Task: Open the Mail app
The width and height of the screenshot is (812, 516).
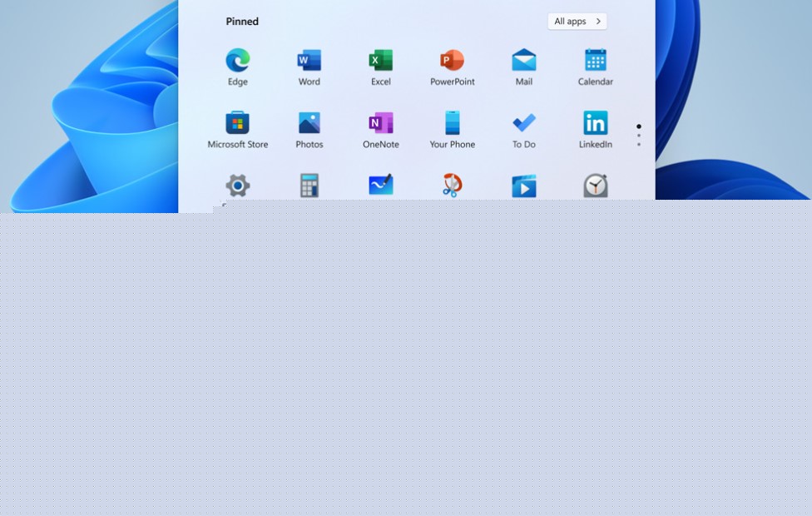Action: [523, 61]
